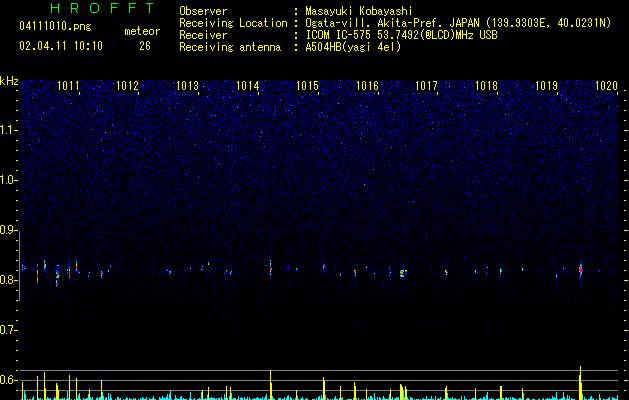Screen dimensions: 629x400
Task: Click the A504HB(yagi 4el) antenna text
Action: (x=353, y=47)
